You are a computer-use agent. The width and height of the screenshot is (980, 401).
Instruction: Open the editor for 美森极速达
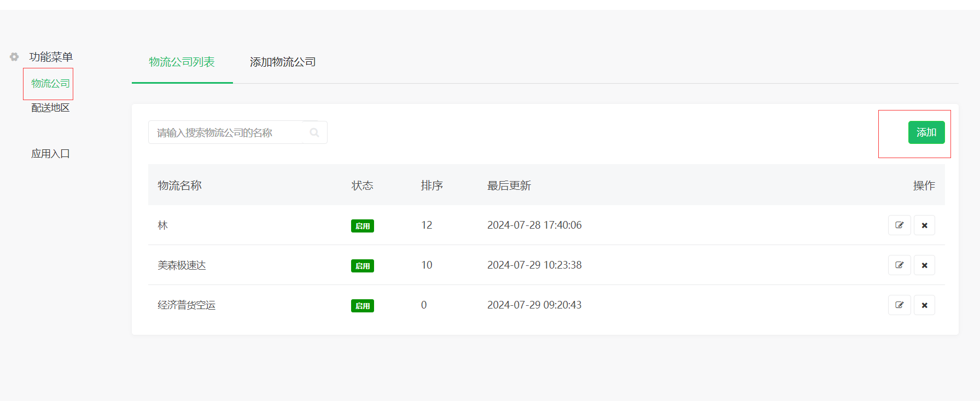[x=899, y=265]
